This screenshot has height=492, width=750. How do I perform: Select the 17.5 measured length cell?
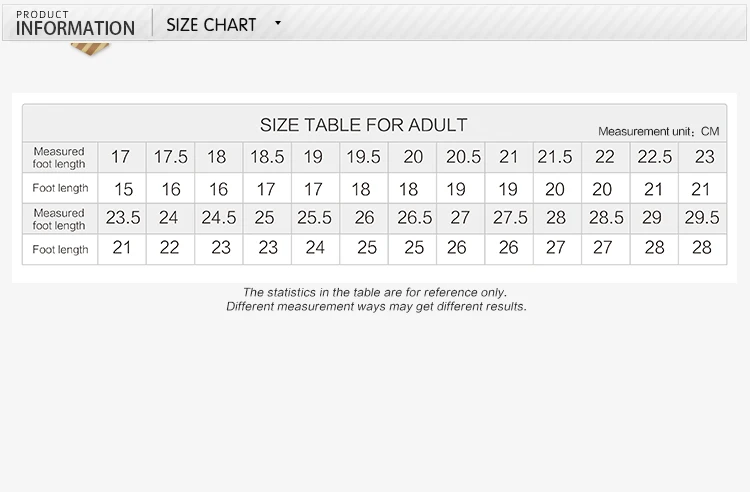pos(170,157)
